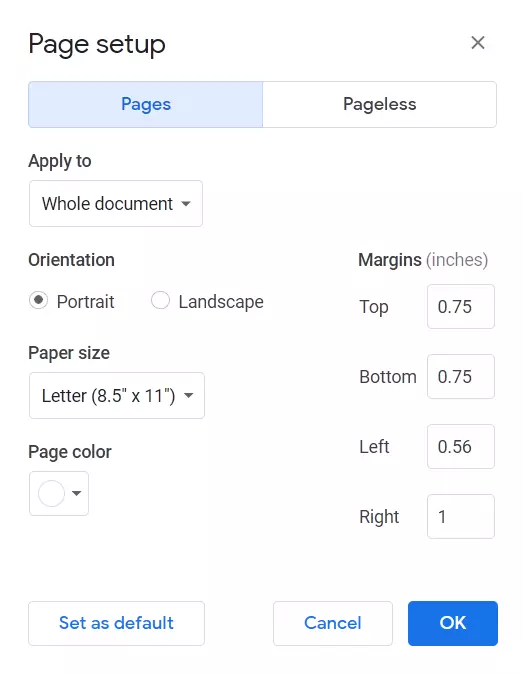Open the Whole document dropdown
This screenshot has width=523, height=674.
(x=116, y=203)
